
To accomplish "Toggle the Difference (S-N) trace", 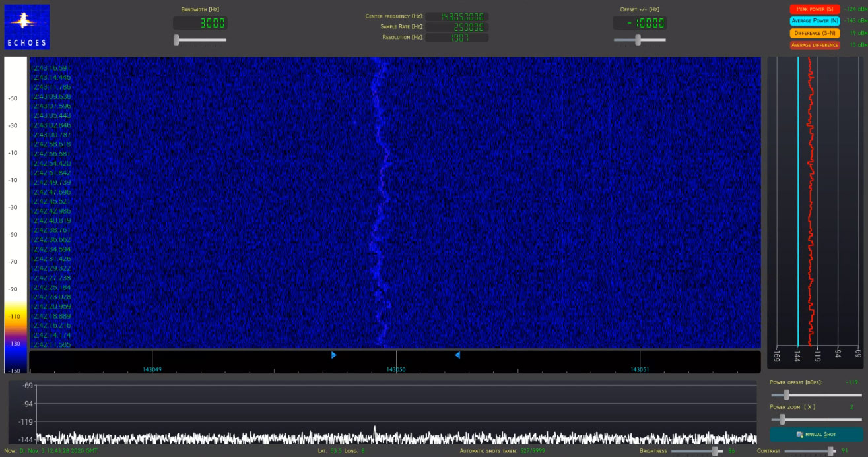I will tap(815, 33).
